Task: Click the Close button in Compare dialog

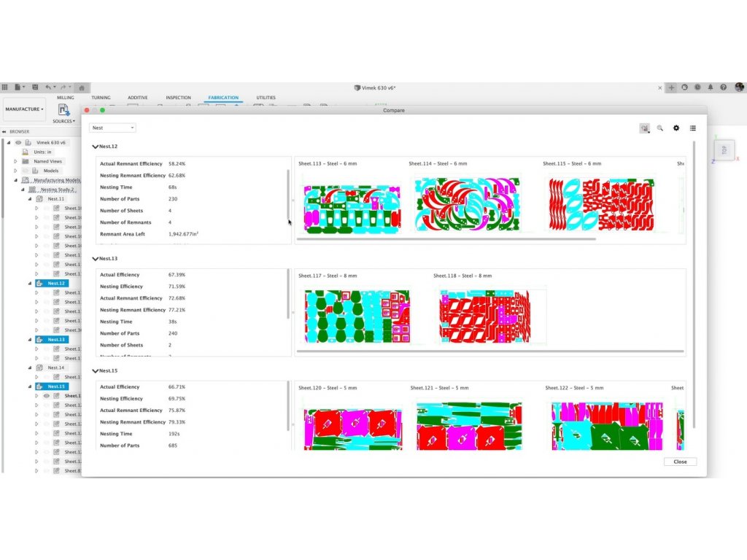Action: point(681,462)
